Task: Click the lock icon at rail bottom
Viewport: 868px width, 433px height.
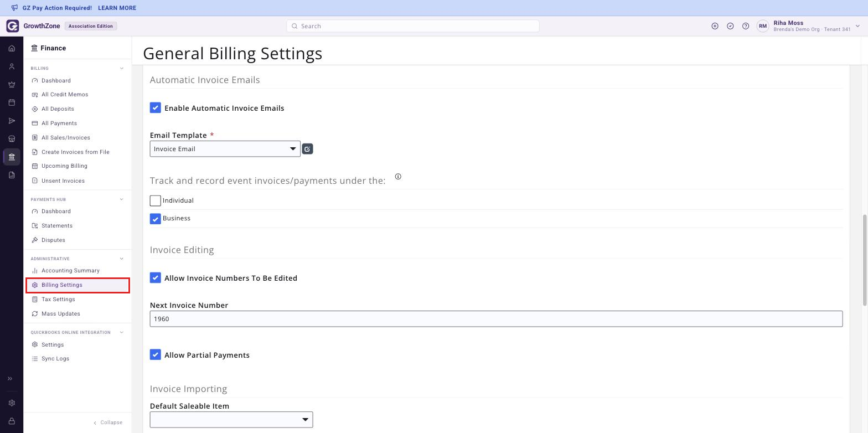Action: pyautogui.click(x=12, y=421)
